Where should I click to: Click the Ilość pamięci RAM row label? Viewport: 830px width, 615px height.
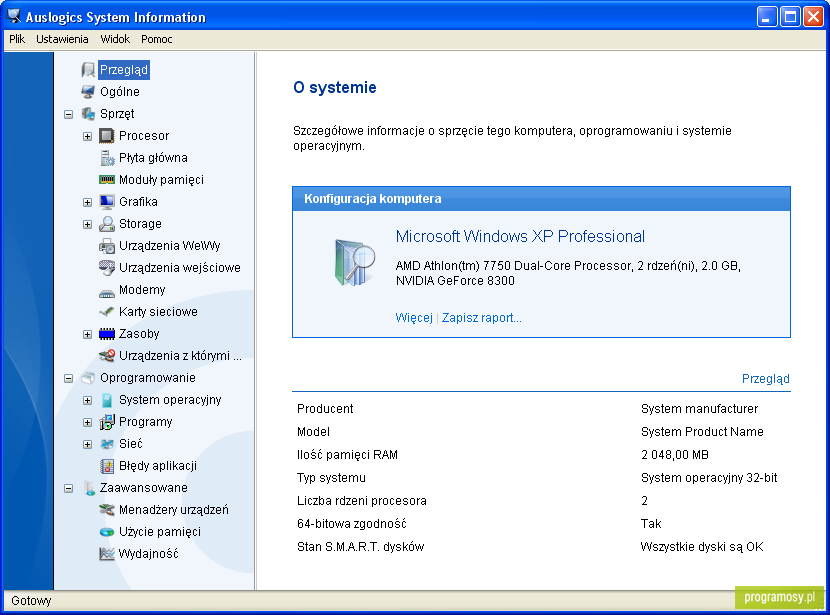(x=347, y=455)
